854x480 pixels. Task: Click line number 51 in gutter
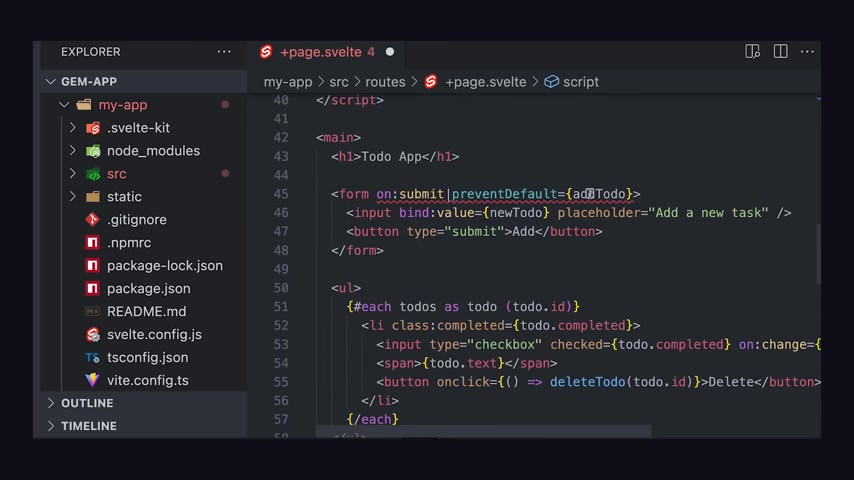[281, 307]
